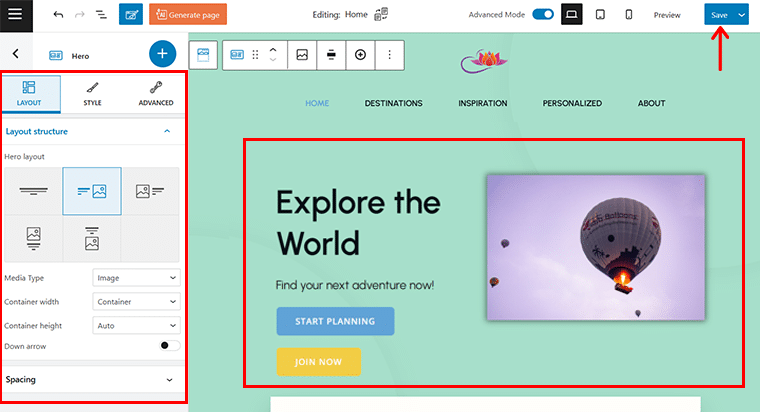Open the Save options dropdown arrow

pyautogui.click(x=742, y=15)
